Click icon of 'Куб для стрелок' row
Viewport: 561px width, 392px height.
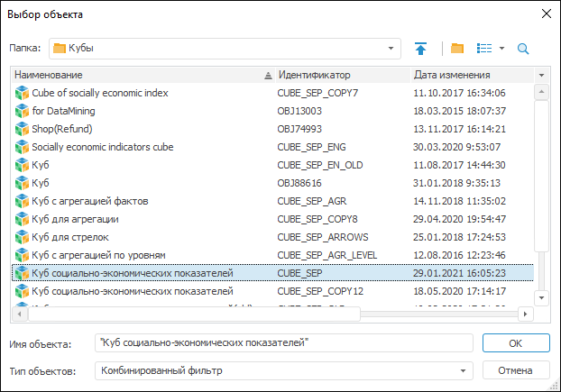22,237
